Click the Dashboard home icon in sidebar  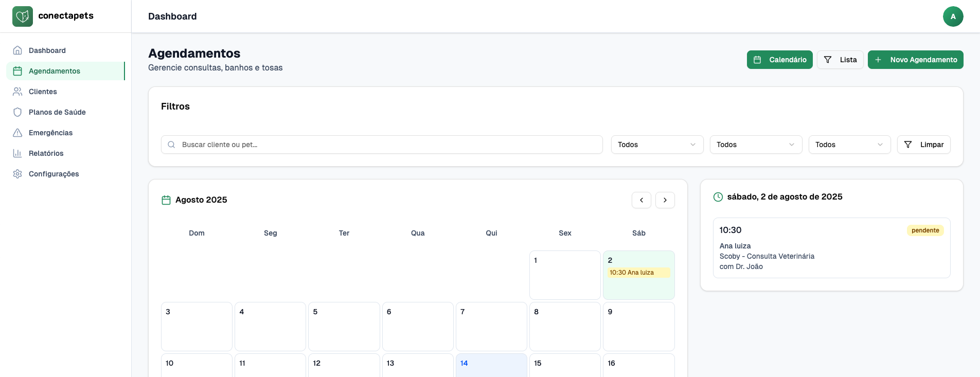coord(17,50)
